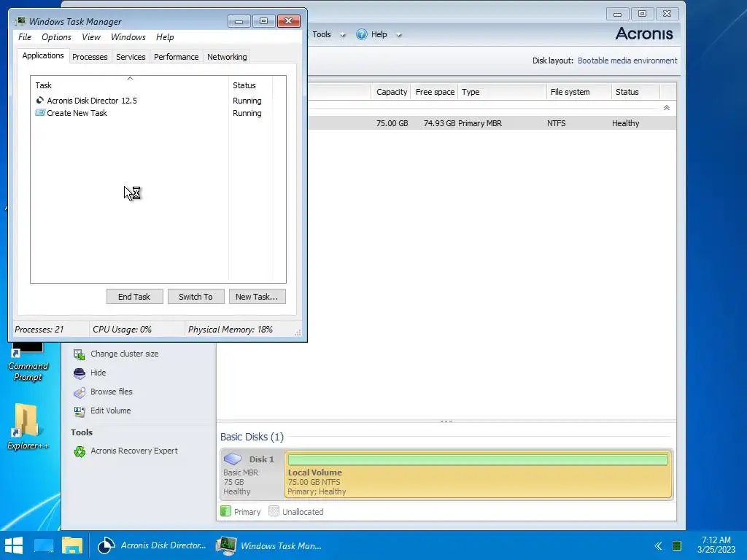Open the Command Prompt desktop shortcut
747x560 pixels.
tap(28, 362)
